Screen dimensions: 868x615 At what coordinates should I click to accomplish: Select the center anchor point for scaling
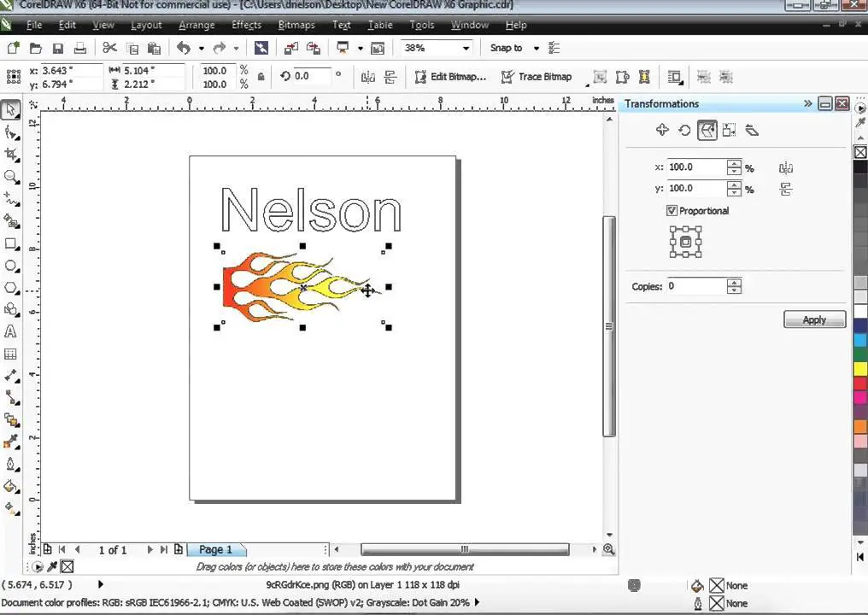[x=686, y=241]
